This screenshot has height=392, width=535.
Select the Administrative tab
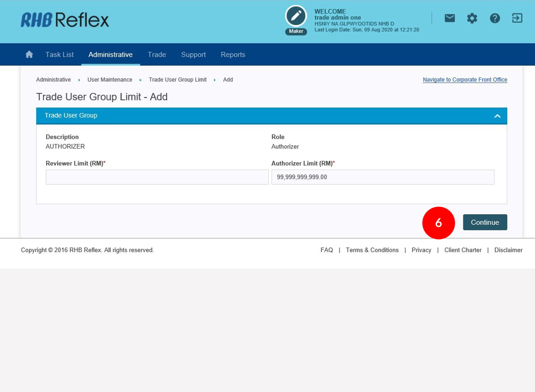click(111, 55)
